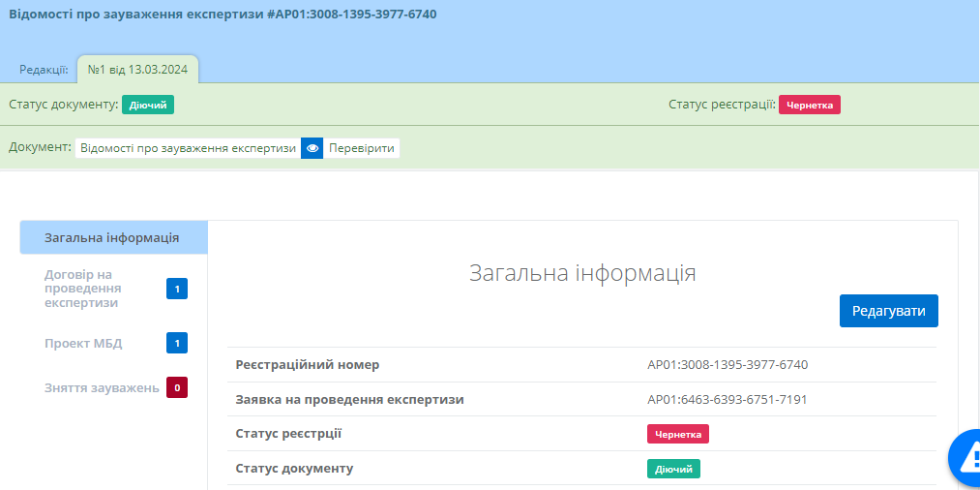Open the №1 від 13.03.2024 revision tab

pyautogui.click(x=137, y=69)
